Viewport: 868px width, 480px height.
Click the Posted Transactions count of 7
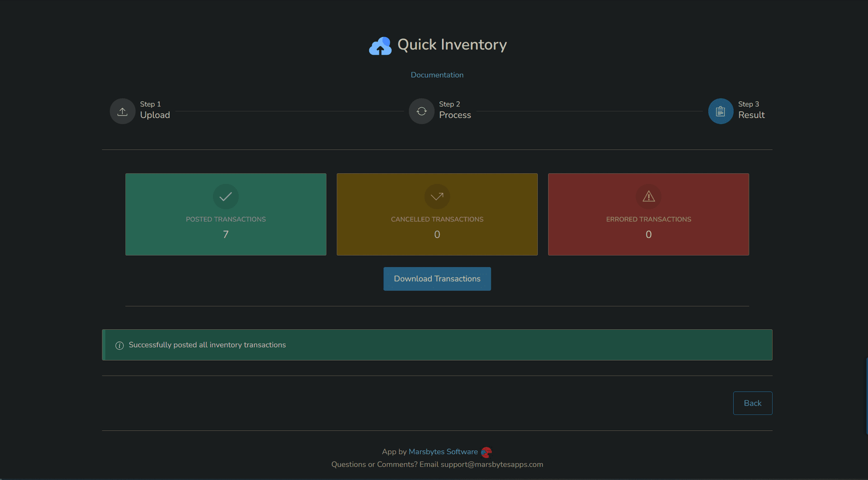pos(226,235)
